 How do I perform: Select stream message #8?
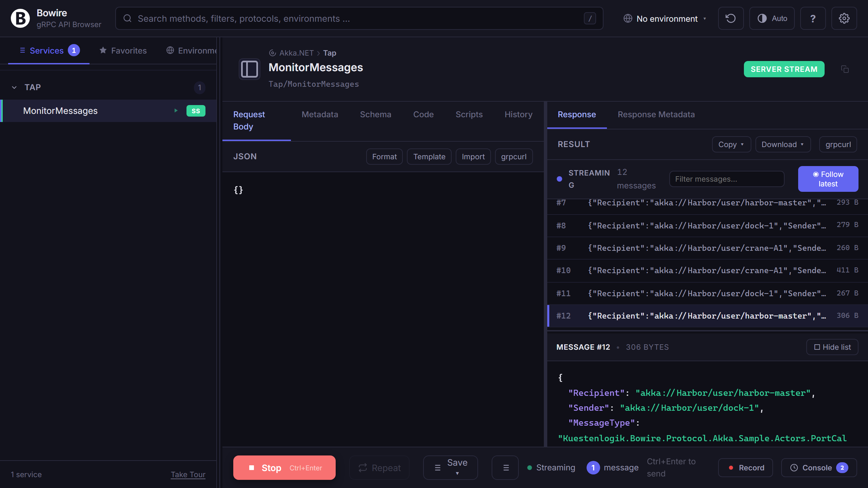(707, 225)
